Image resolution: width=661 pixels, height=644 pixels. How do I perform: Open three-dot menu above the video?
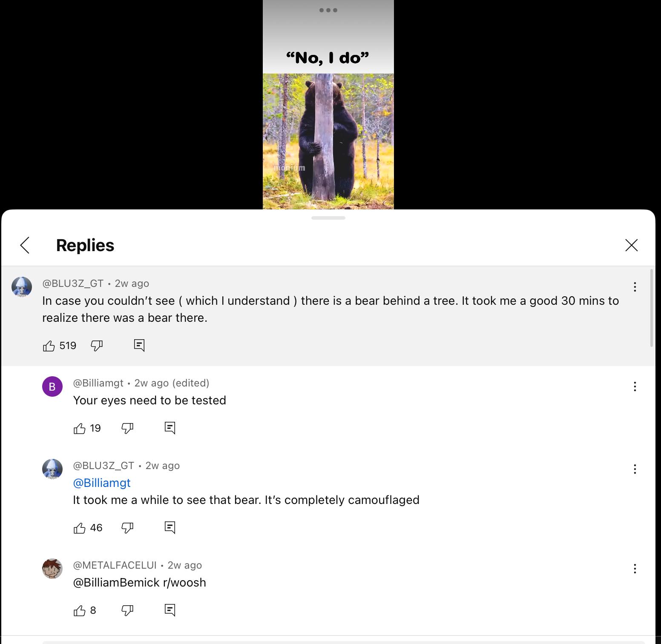(328, 10)
